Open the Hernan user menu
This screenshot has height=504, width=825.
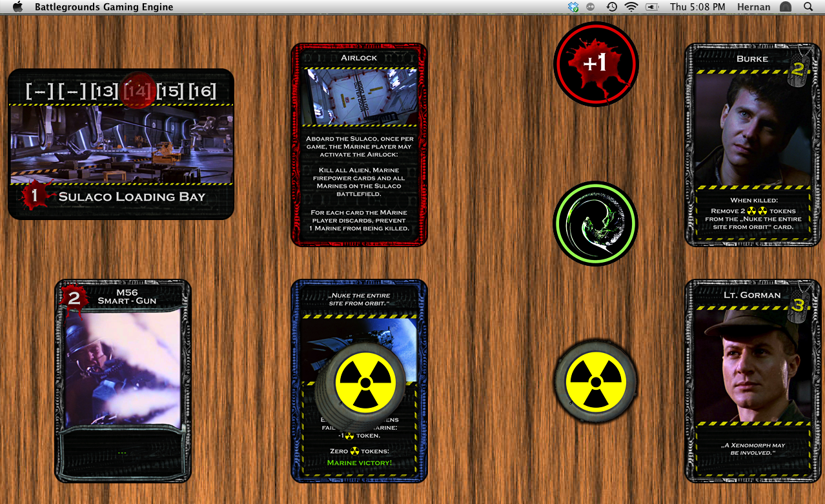point(753,7)
